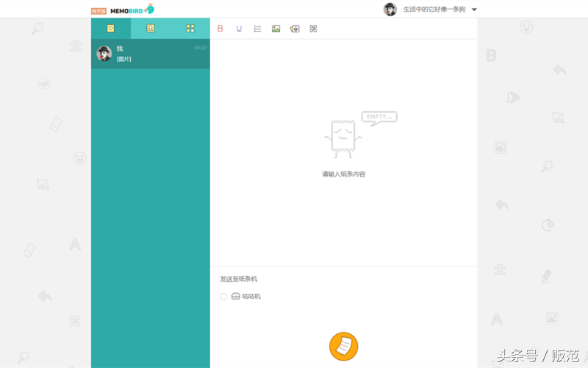Viewport: 588px width, 368px height.
Task: Toggle bold text formatting
Action: pos(220,29)
